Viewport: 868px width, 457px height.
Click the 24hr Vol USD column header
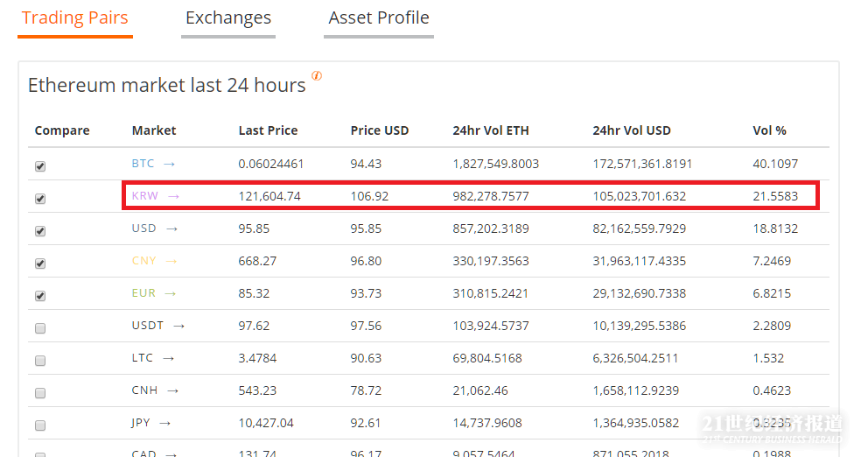tap(631, 130)
